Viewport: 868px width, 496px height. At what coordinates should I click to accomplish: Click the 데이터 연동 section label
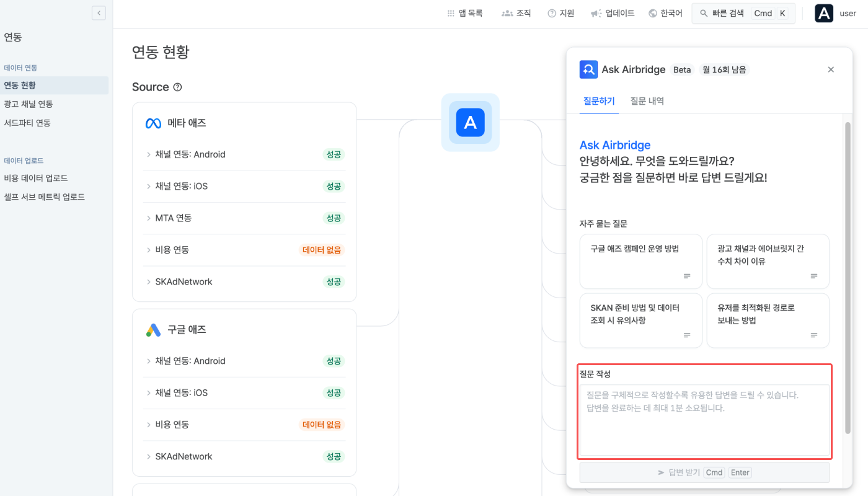[20, 68]
